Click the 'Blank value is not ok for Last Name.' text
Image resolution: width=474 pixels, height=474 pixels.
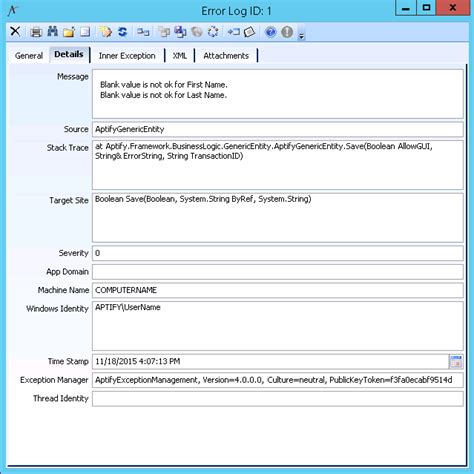tap(163, 95)
